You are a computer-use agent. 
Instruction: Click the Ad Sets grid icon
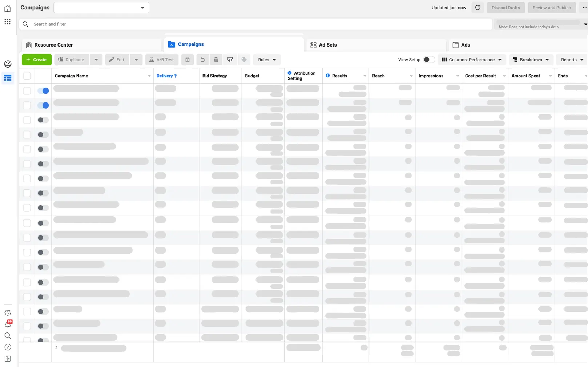tap(313, 45)
